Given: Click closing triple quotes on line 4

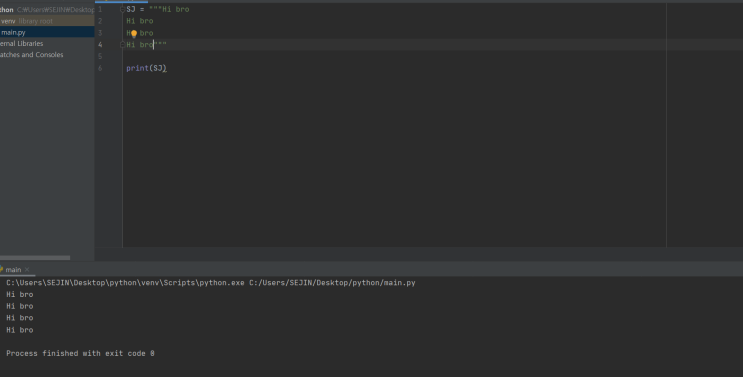Looking at the screenshot, I should (x=160, y=45).
